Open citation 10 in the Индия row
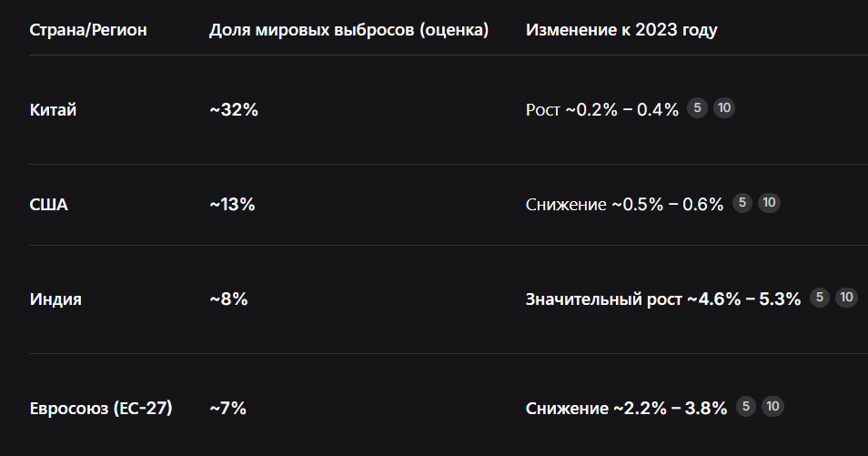Viewport: 868px width, 456px height. pos(846,298)
